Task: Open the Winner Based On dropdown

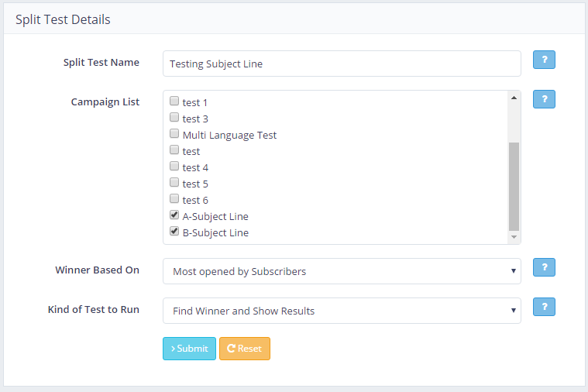Action: pos(342,271)
